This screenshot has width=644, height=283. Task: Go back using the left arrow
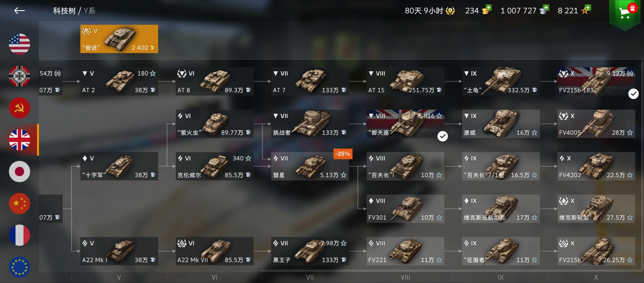tap(19, 10)
